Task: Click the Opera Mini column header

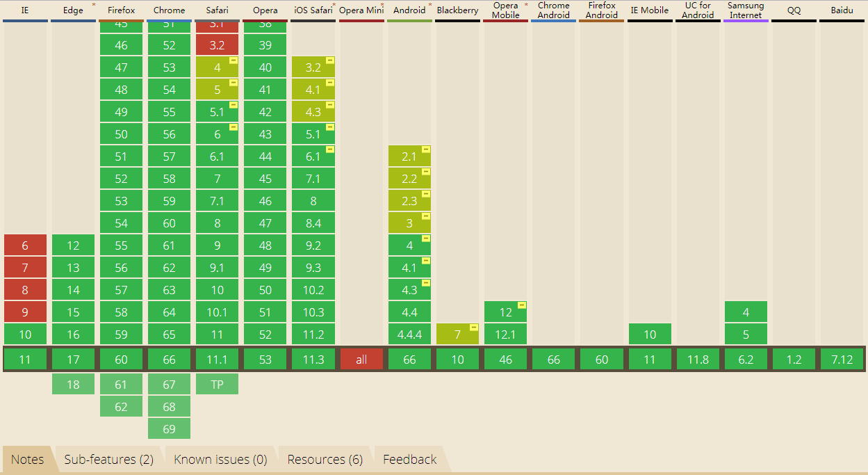Action: point(361,10)
